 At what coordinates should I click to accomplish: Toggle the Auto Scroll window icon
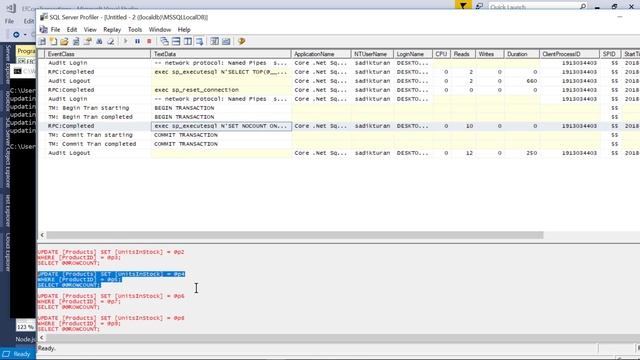199,41
